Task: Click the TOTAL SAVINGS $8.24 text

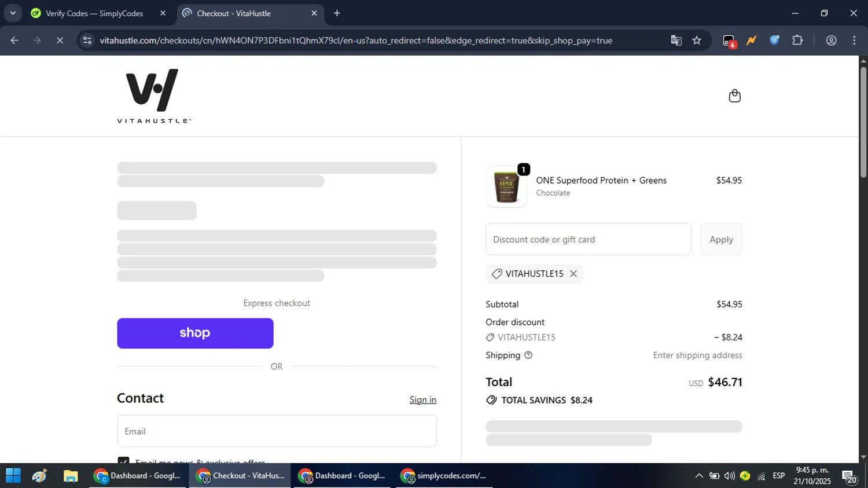Action: (547, 400)
